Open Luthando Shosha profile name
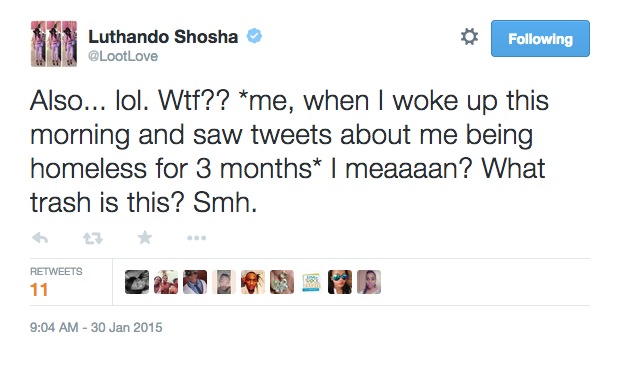 [x=163, y=37]
